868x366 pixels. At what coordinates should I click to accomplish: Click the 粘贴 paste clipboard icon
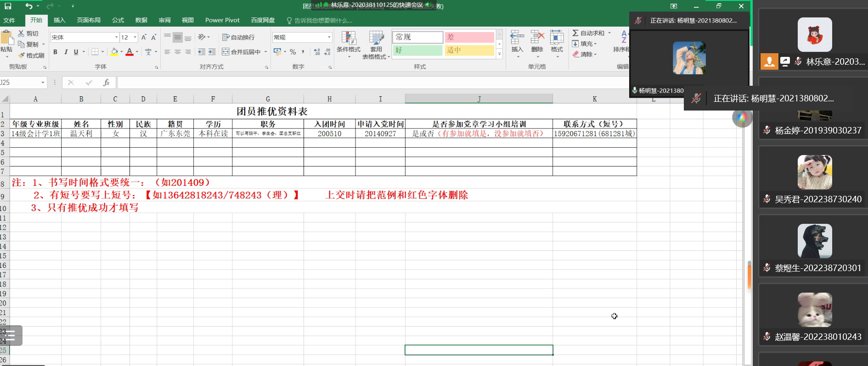pos(6,38)
